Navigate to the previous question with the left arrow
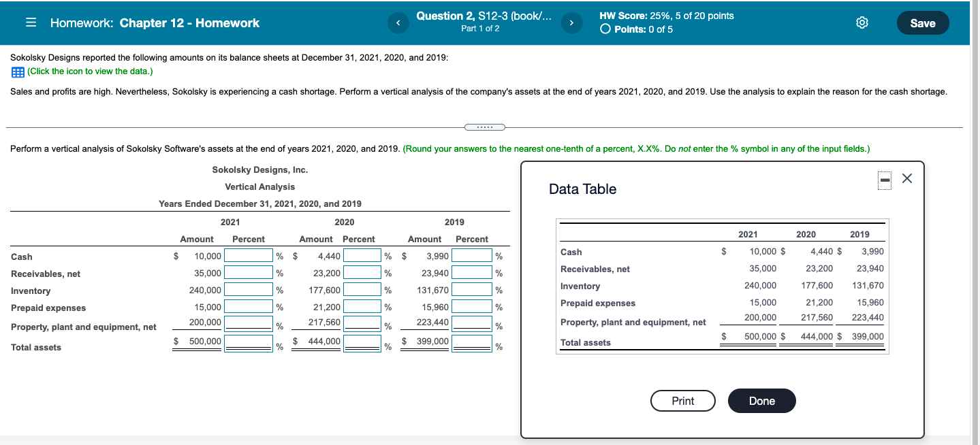Viewport: 980px width, 445px height. (398, 22)
